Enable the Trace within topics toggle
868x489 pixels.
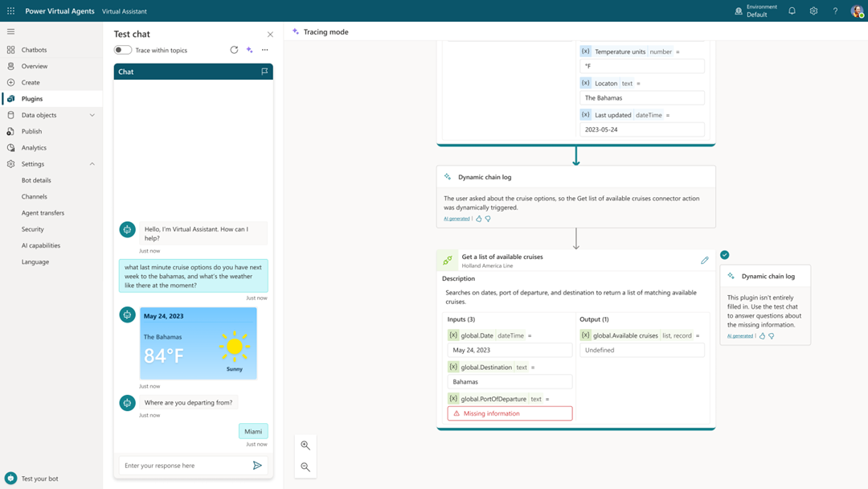pyautogui.click(x=121, y=49)
